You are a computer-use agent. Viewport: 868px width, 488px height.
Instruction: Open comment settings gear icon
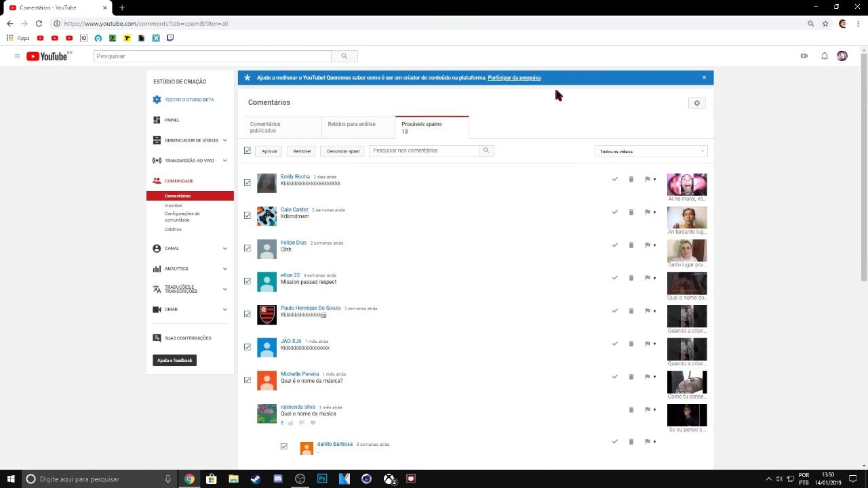pyautogui.click(x=696, y=103)
